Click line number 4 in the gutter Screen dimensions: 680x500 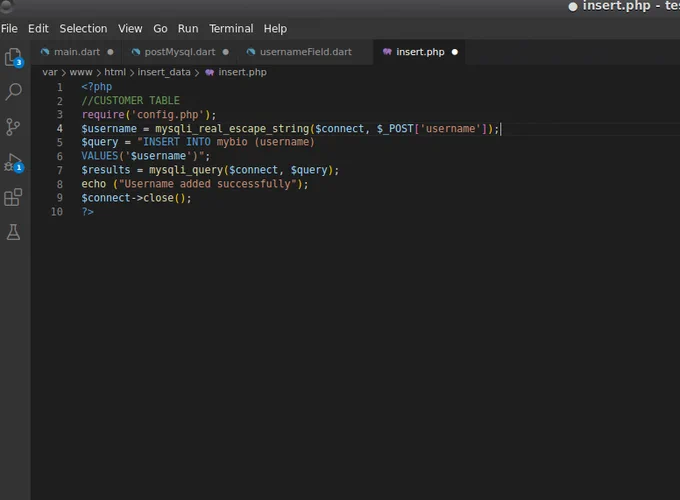(x=59, y=129)
